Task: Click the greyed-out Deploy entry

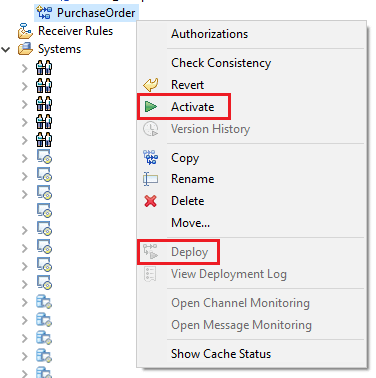Action: pyautogui.click(x=189, y=252)
